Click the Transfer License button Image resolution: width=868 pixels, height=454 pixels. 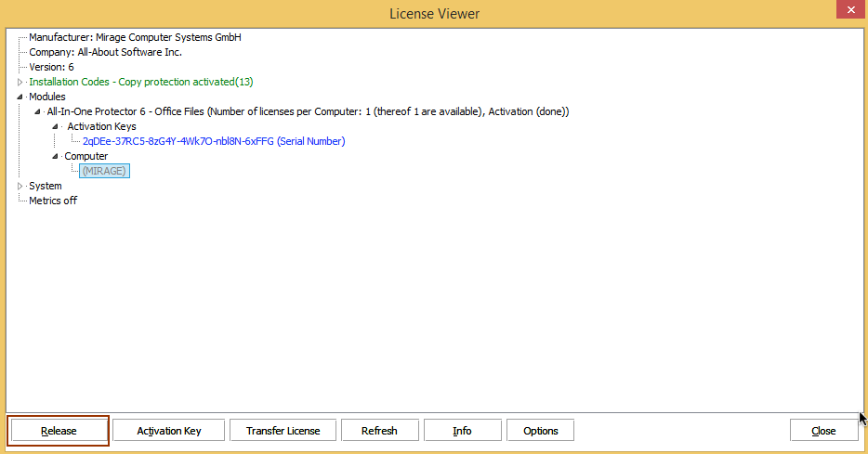tap(283, 431)
